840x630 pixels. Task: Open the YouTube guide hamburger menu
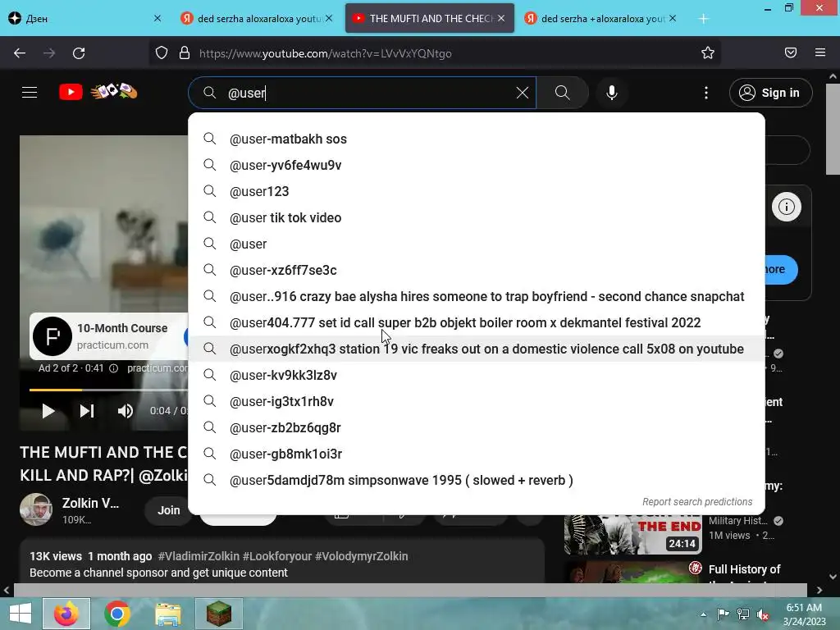(x=30, y=93)
